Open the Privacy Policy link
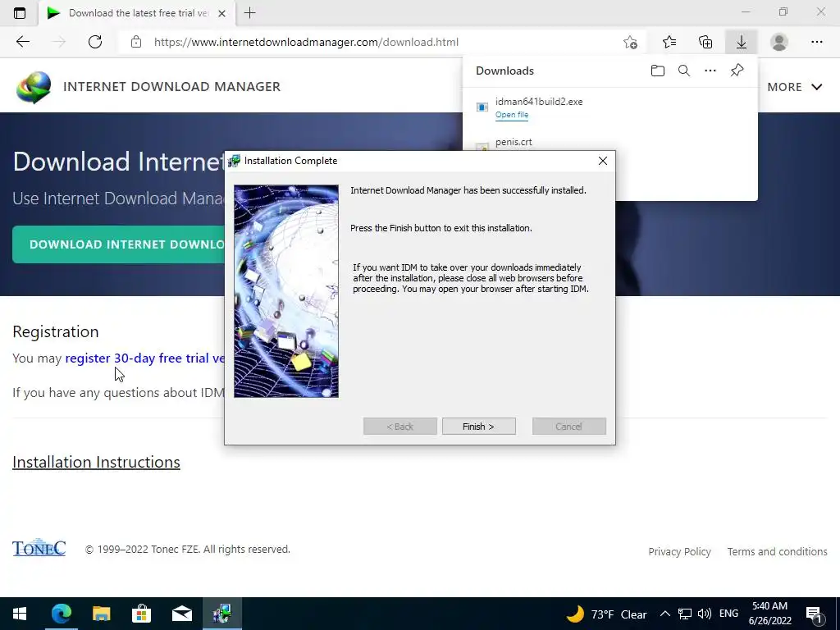 679,552
